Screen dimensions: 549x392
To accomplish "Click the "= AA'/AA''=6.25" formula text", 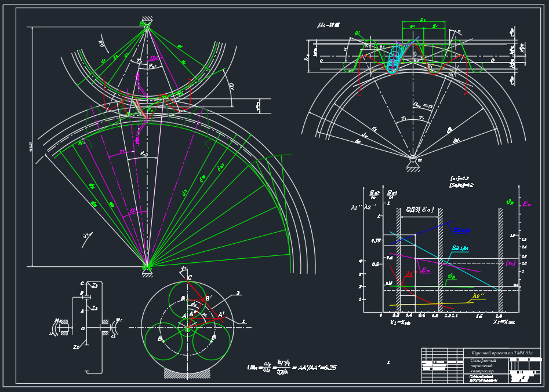I will [x=314, y=368].
